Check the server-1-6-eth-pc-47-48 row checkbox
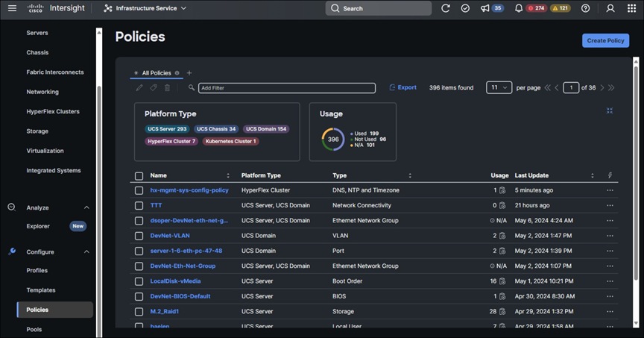The image size is (644, 338). point(139,251)
